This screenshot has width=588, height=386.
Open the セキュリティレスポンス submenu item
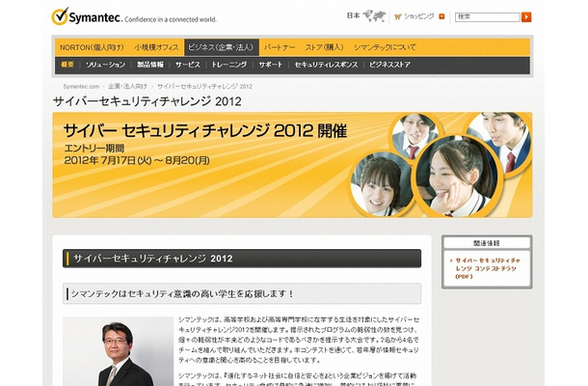[326, 65]
